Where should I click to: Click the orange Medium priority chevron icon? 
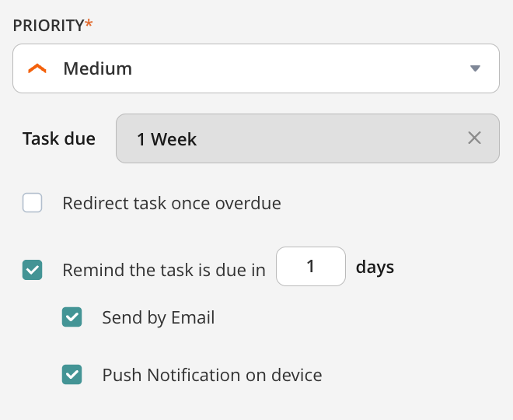click(37, 68)
